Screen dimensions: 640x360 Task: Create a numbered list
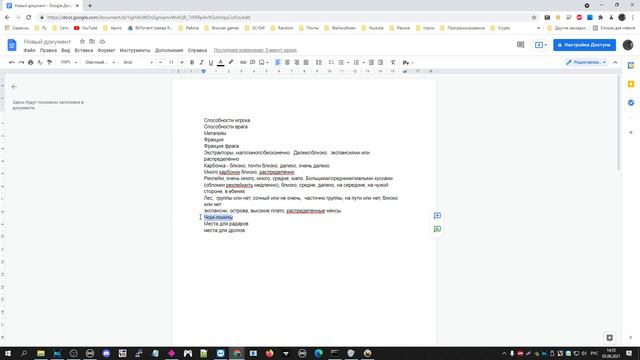click(x=356, y=62)
